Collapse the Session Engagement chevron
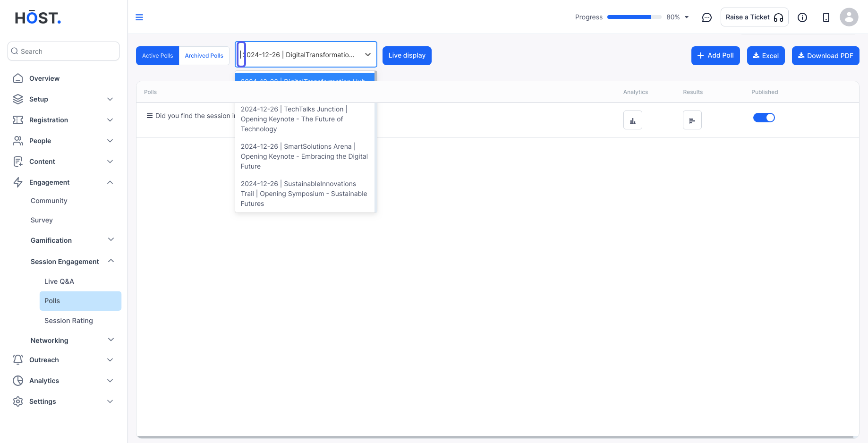Viewport: 868px width, 443px height. tap(111, 261)
